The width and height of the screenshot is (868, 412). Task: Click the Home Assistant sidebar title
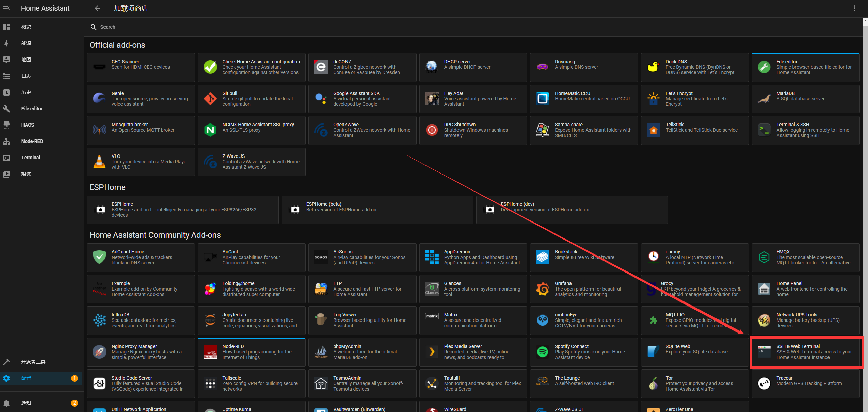(x=45, y=8)
